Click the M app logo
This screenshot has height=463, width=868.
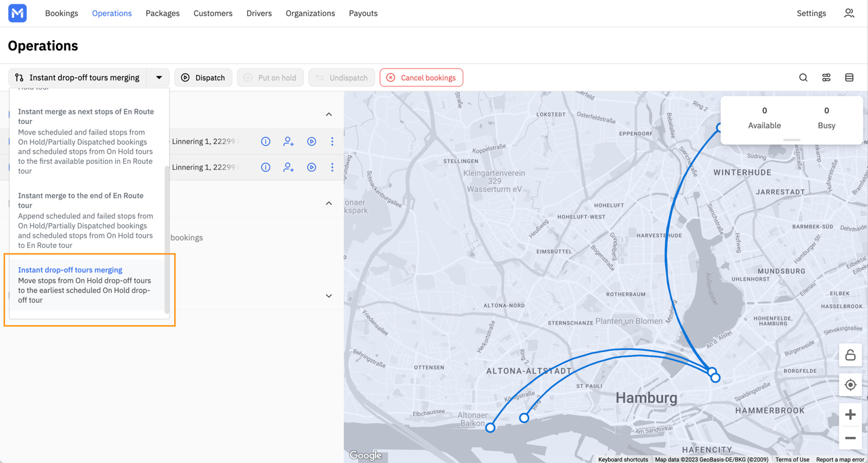(18, 13)
